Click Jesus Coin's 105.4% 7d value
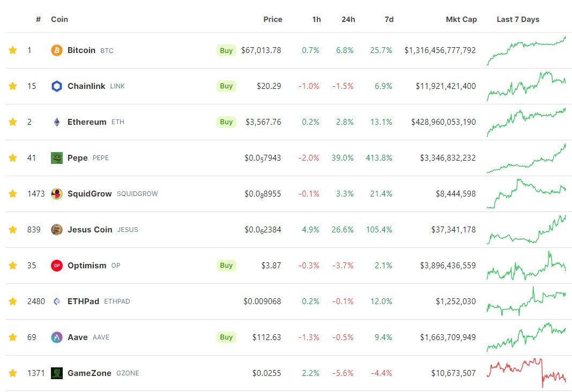Image resolution: width=572 pixels, height=392 pixels. (379, 230)
